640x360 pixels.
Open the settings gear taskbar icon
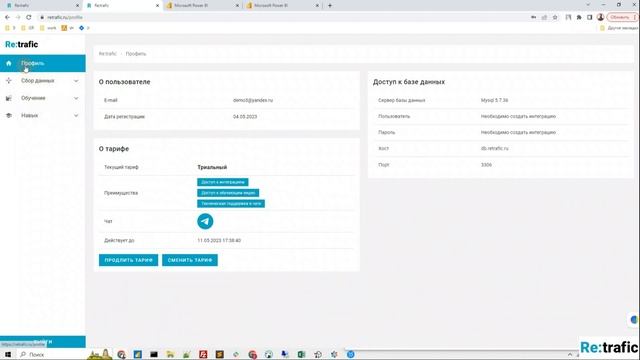(x=334, y=354)
